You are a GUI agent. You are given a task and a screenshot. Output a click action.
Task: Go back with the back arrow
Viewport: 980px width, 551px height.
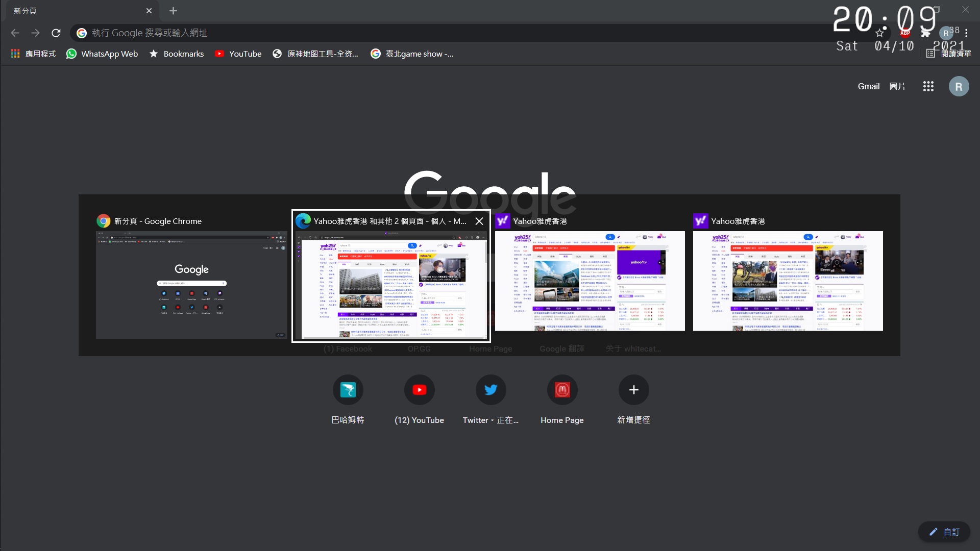15,33
